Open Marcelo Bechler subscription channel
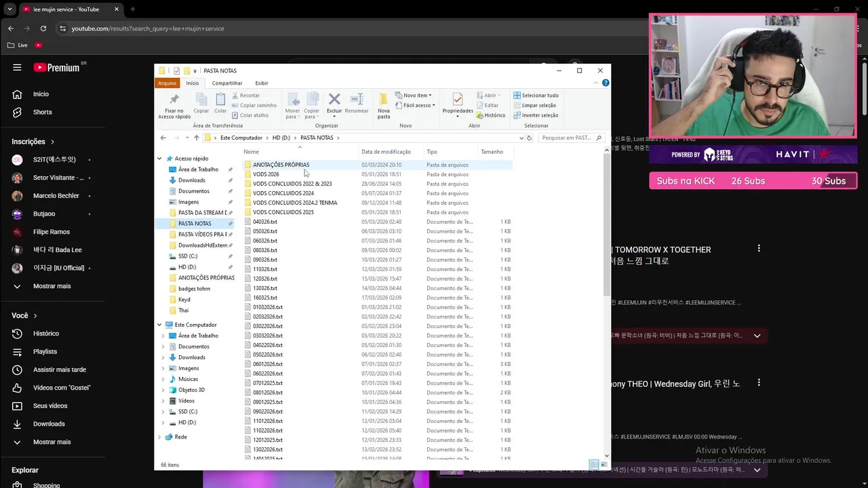The image size is (868, 488). pos(56,196)
